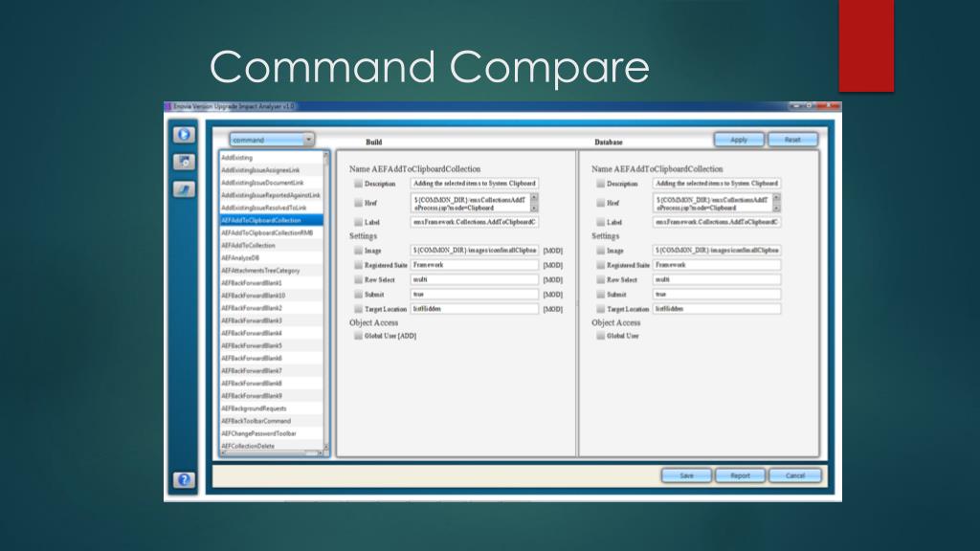Click the Database Submit field

[x=717, y=294]
